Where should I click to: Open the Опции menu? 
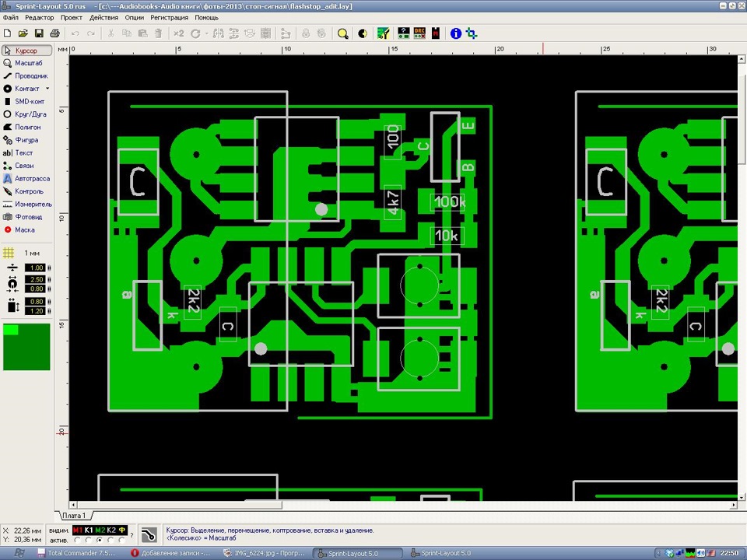[x=135, y=18]
